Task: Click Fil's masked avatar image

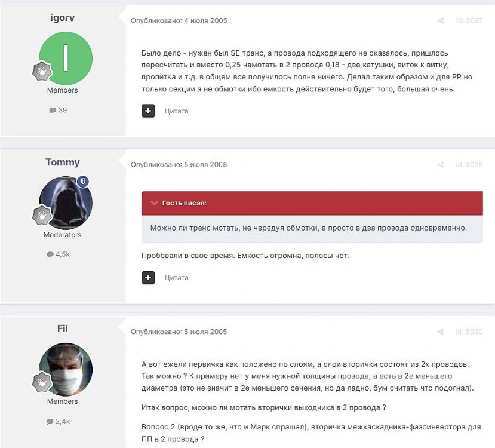Action: (x=66, y=370)
